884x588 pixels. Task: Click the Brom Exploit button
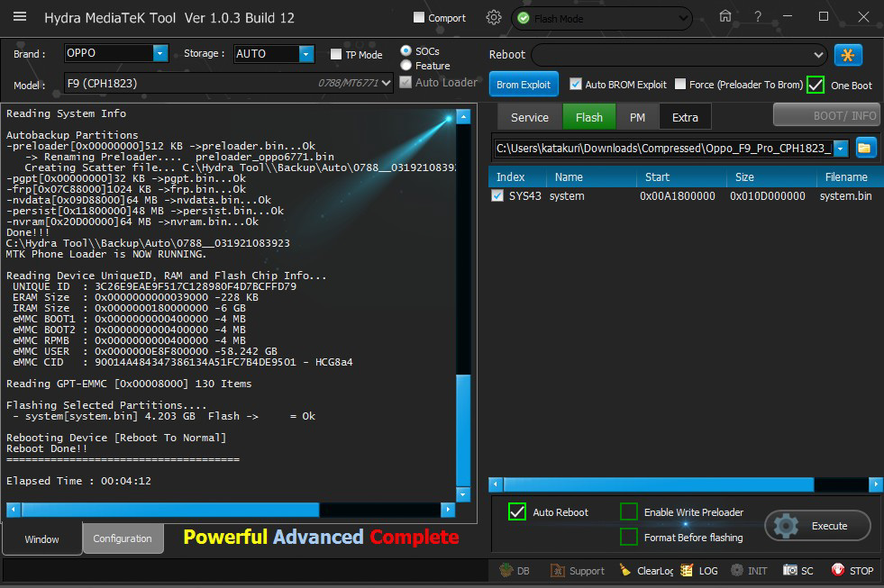click(524, 85)
